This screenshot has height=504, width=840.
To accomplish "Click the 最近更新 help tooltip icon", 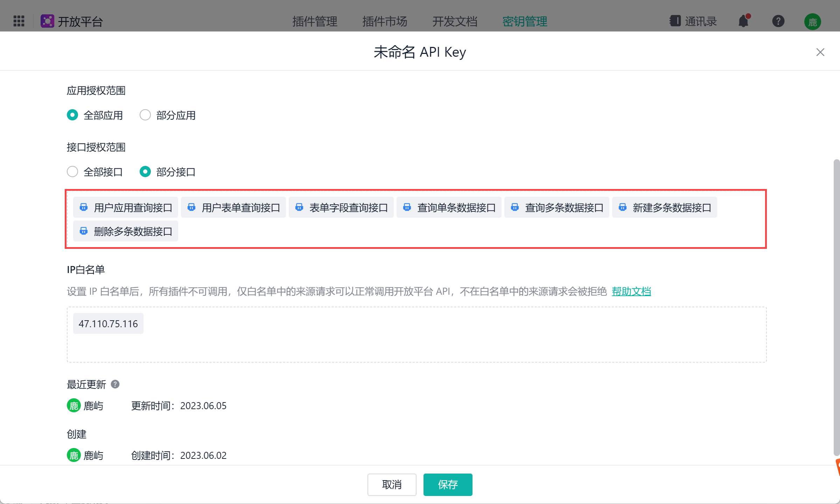I will [x=115, y=384].
